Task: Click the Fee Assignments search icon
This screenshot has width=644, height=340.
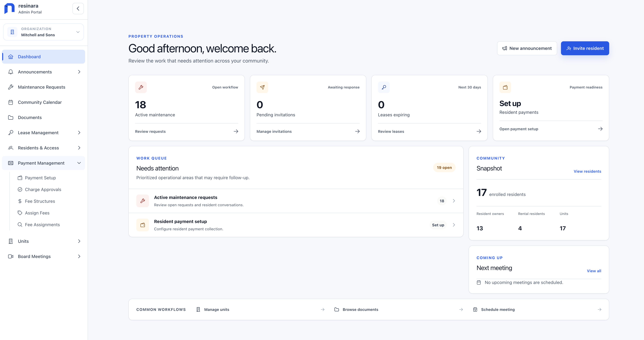Action: click(x=20, y=225)
